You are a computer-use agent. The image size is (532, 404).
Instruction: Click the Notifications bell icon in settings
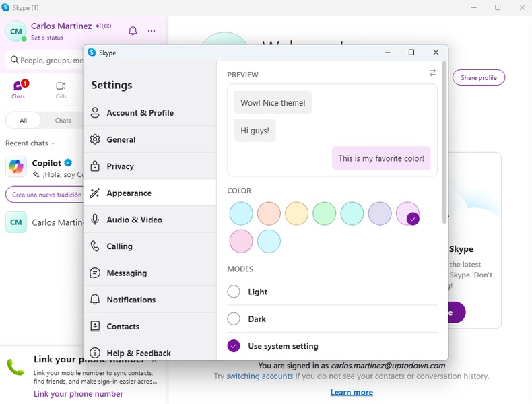[95, 300]
